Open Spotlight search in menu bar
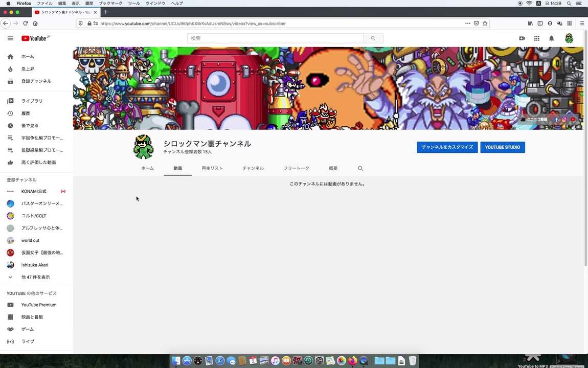The width and height of the screenshot is (588, 368). point(569,4)
